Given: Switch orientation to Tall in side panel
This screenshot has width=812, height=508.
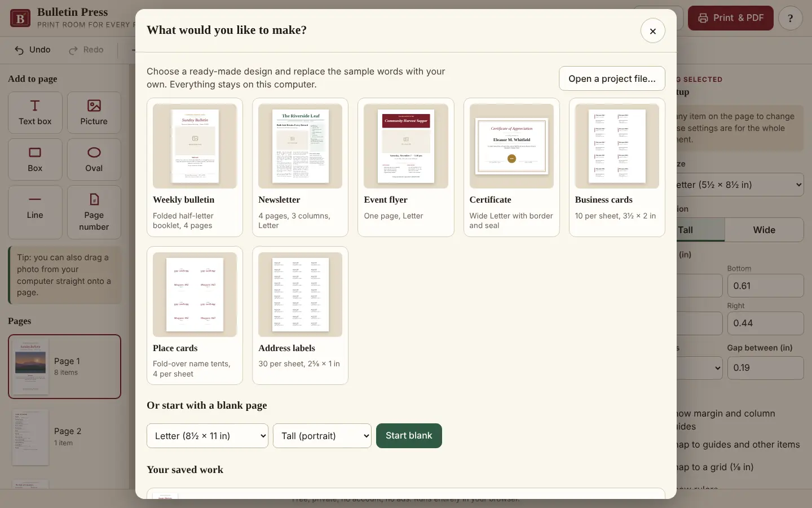Looking at the screenshot, I should [x=700, y=230].
